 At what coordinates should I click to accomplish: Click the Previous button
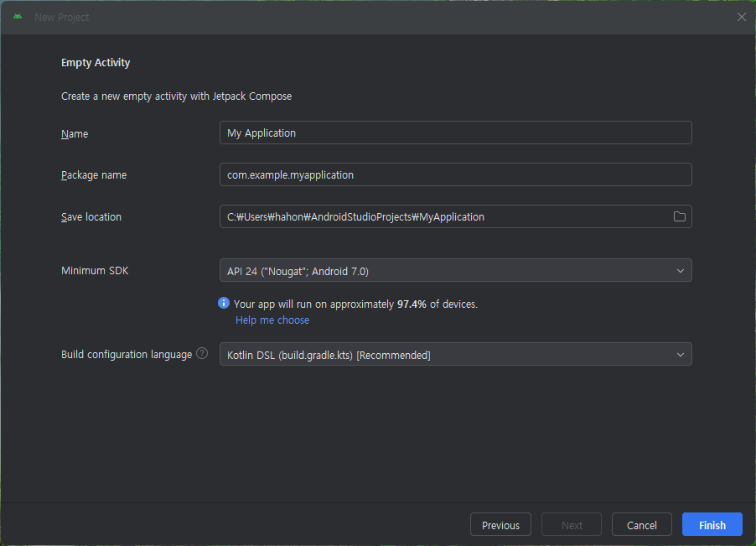click(500, 525)
